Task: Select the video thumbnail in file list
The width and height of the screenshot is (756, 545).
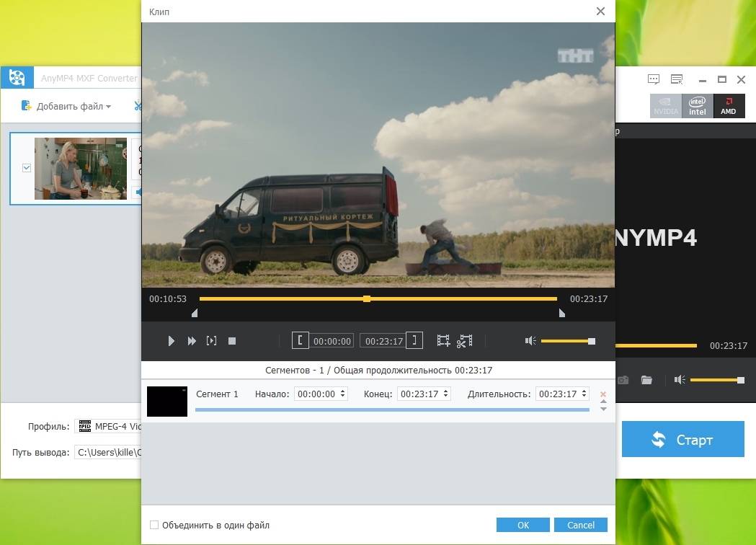Action: tap(81, 169)
